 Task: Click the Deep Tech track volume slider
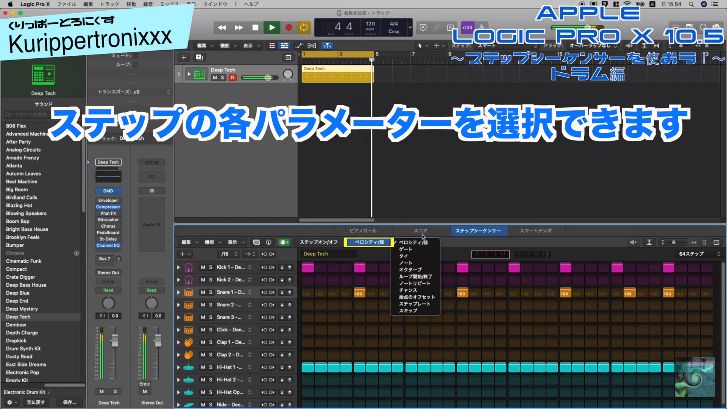click(x=259, y=77)
